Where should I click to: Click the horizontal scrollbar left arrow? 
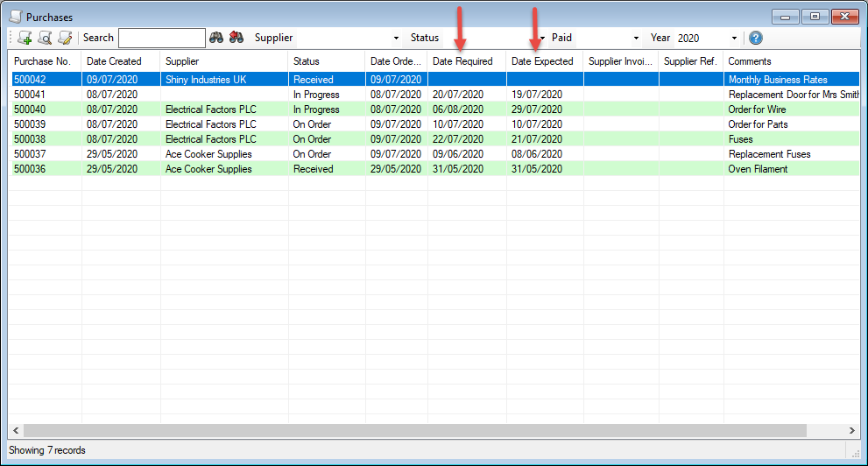pyautogui.click(x=15, y=431)
